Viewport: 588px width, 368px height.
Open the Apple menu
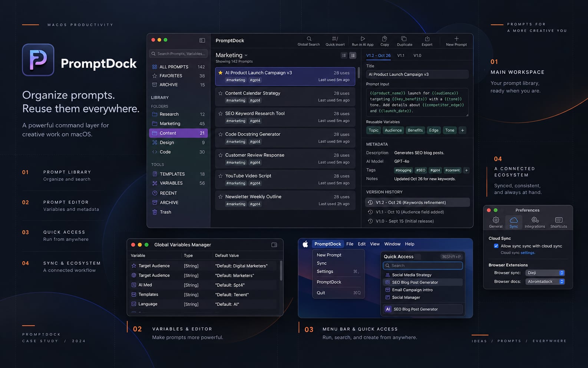pos(305,244)
